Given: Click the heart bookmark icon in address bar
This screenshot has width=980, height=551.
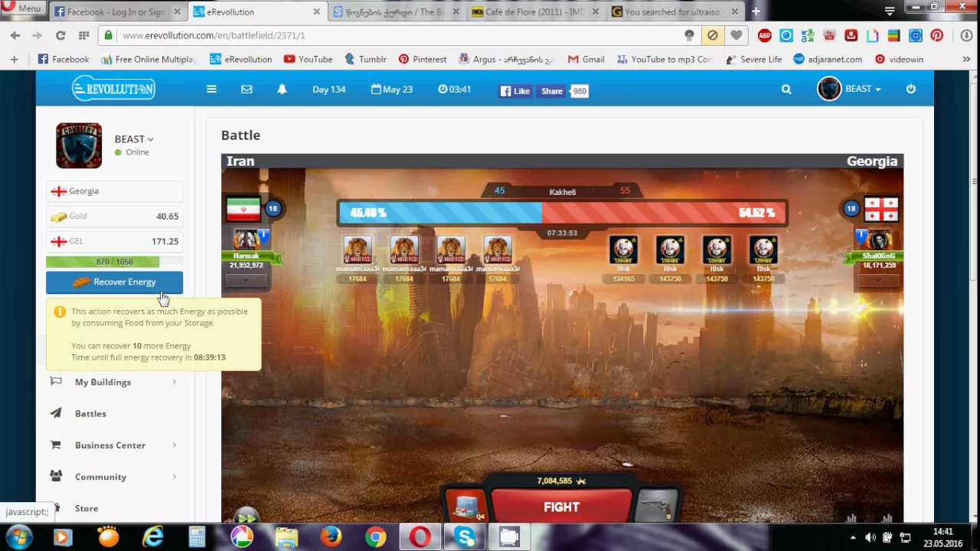Looking at the screenshot, I should [736, 35].
